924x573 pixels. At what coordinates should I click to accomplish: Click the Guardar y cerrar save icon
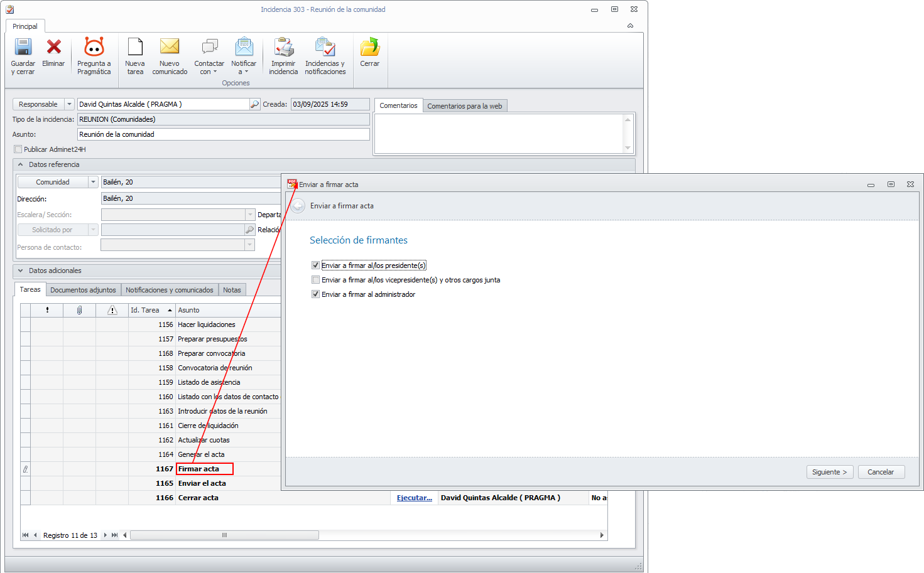[23, 47]
